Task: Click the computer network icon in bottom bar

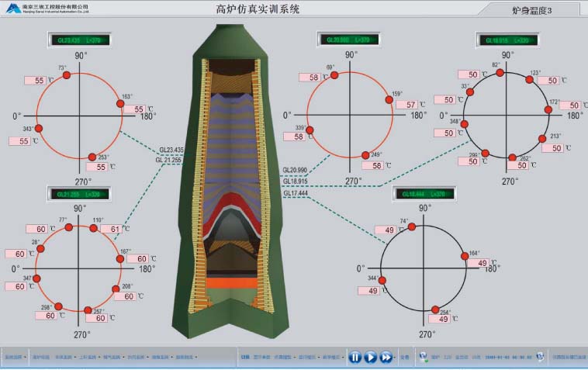Action: click(x=424, y=357)
